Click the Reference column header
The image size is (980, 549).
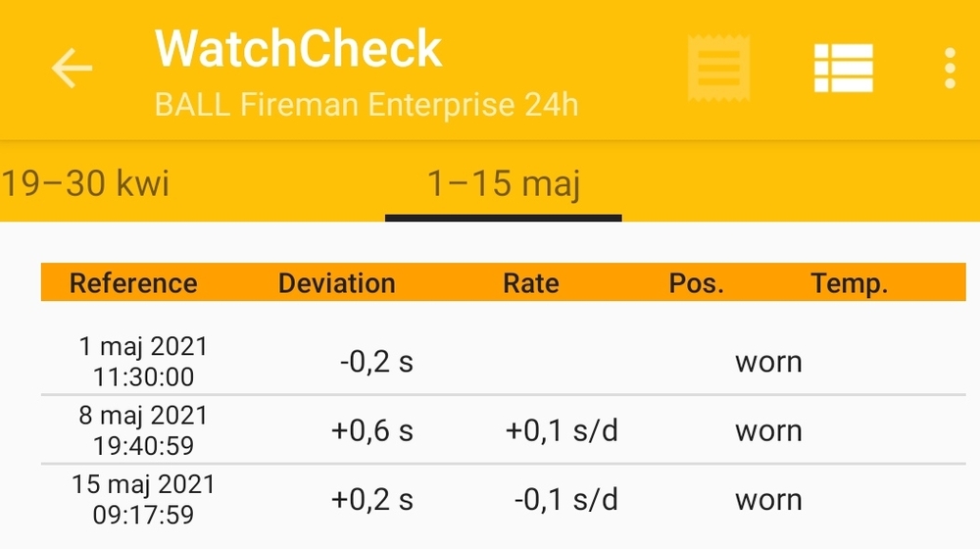[133, 283]
